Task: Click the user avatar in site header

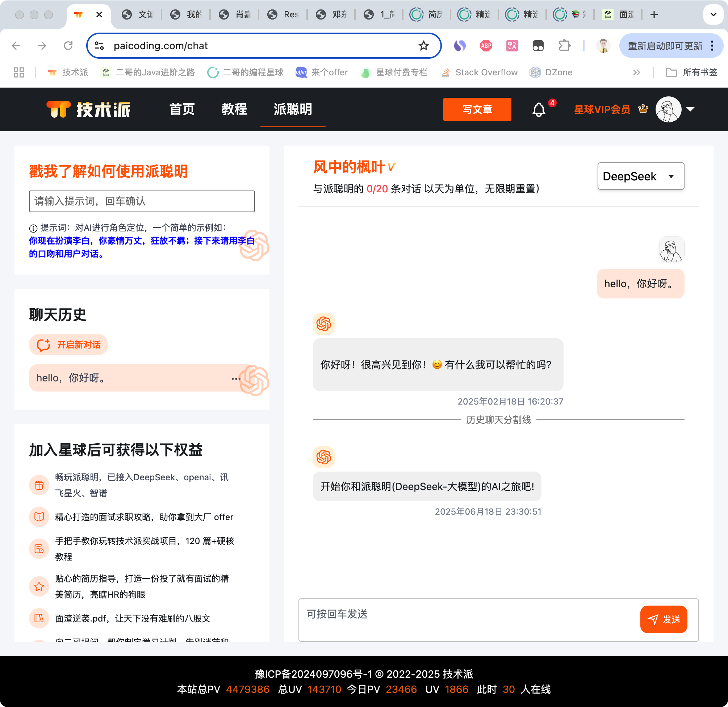Action: 668,109
